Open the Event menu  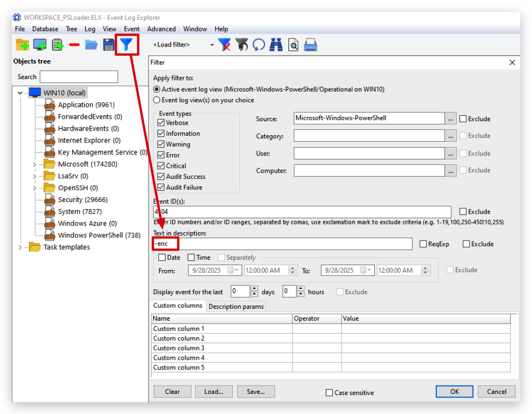132,29
